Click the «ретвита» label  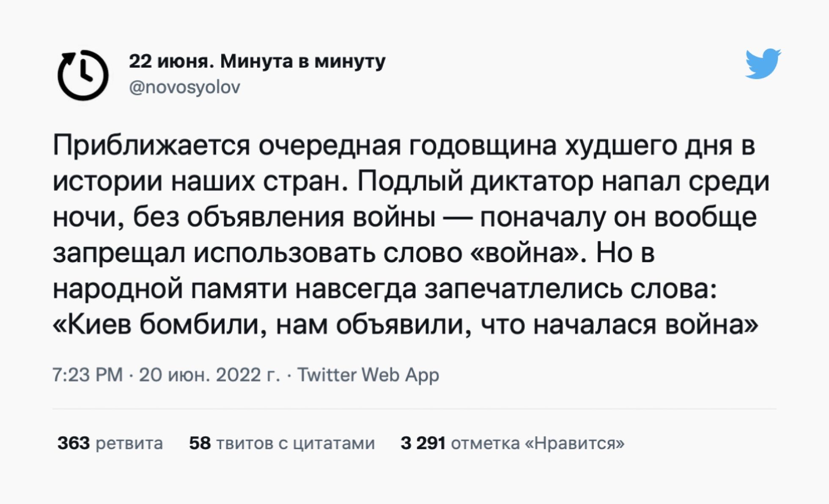pyautogui.click(x=129, y=443)
